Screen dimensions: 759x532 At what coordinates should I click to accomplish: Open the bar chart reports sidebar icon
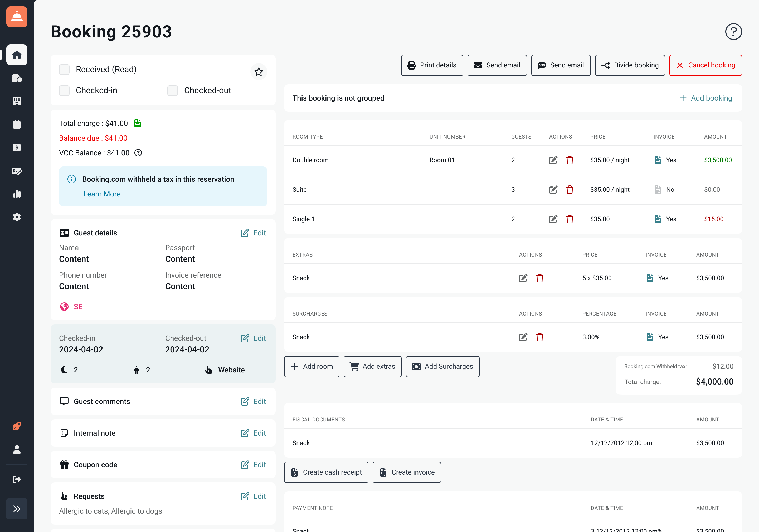(x=17, y=194)
